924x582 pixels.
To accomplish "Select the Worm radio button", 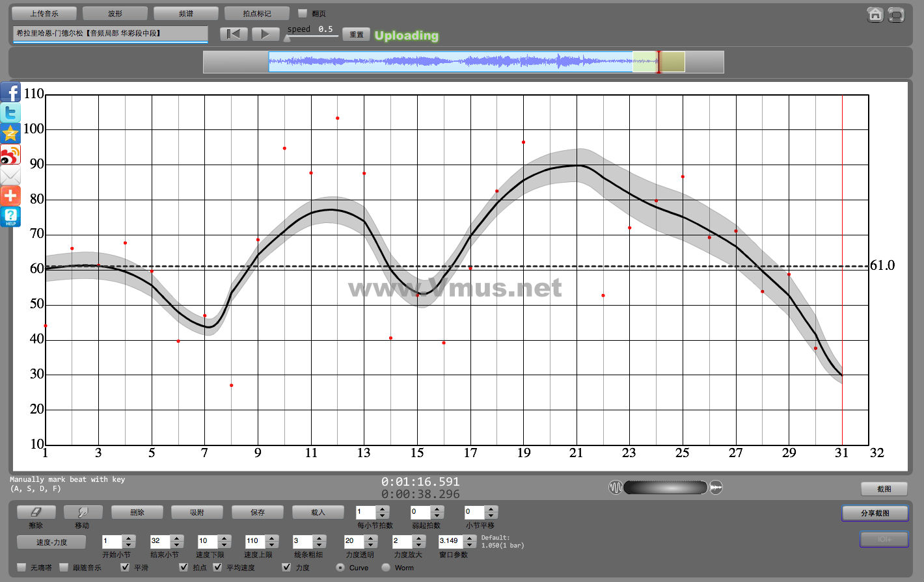I will click(x=386, y=567).
